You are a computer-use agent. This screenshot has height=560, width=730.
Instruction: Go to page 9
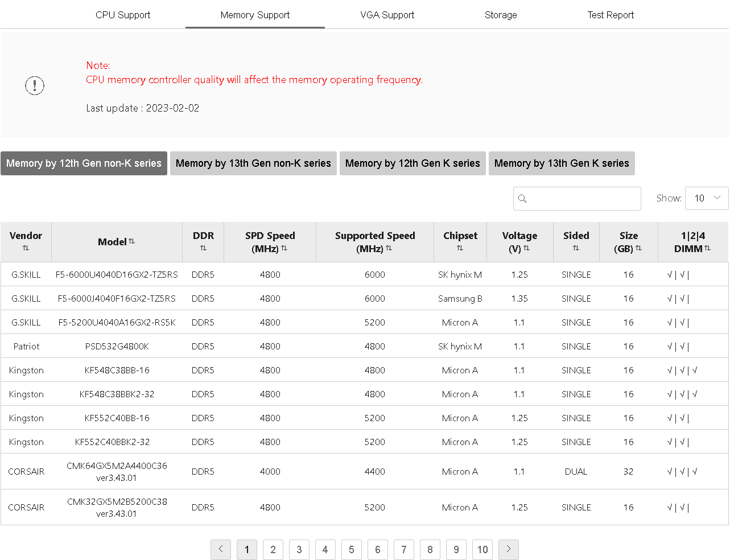(x=456, y=550)
